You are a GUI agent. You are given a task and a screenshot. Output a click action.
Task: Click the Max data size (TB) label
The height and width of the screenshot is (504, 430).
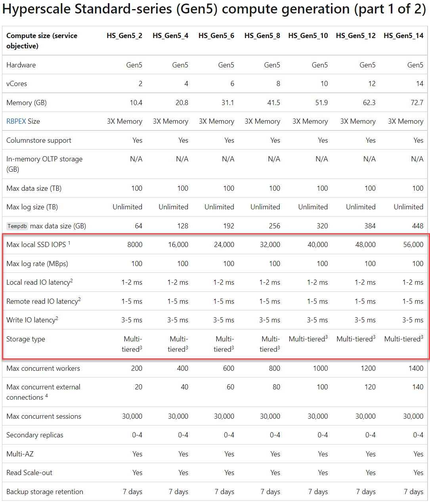pyautogui.click(x=34, y=188)
